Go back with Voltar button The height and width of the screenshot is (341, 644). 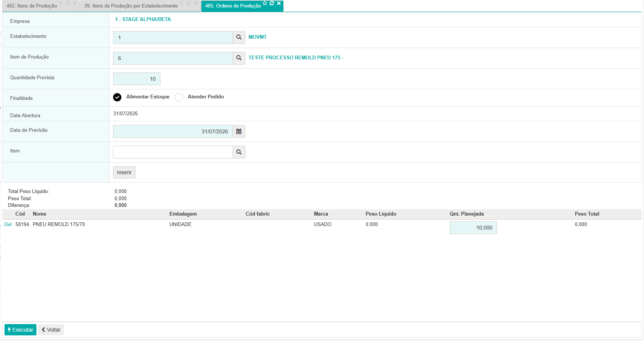(51, 330)
